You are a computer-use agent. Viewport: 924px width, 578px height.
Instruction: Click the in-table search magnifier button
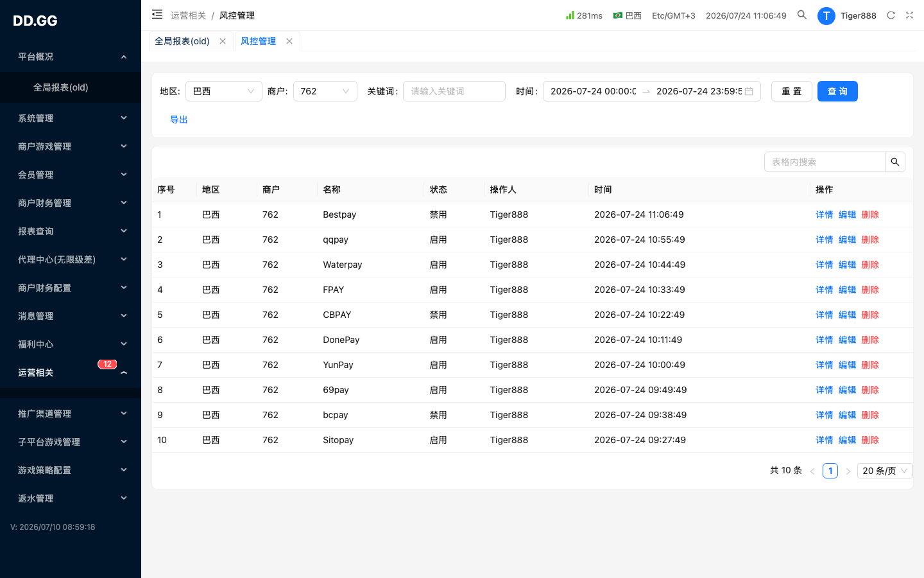tap(895, 162)
